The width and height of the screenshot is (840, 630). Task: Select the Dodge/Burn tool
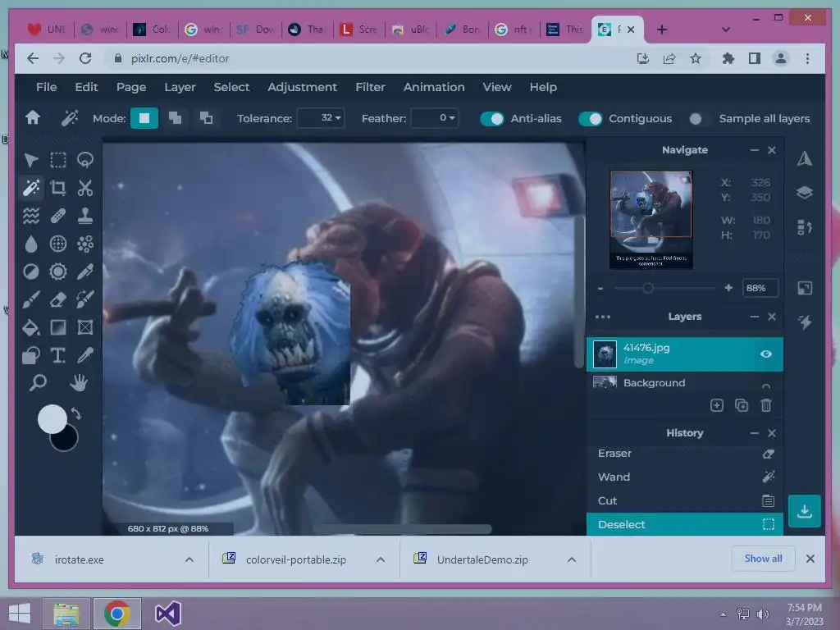click(x=31, y=272)
